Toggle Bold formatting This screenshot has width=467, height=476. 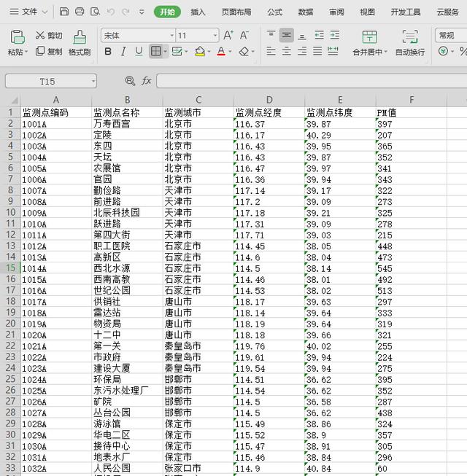108,51
